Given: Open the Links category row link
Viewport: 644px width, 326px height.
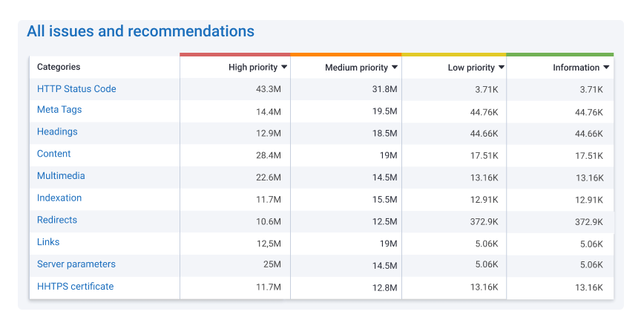Looking at the screenshot, I should tap(48, 242).
